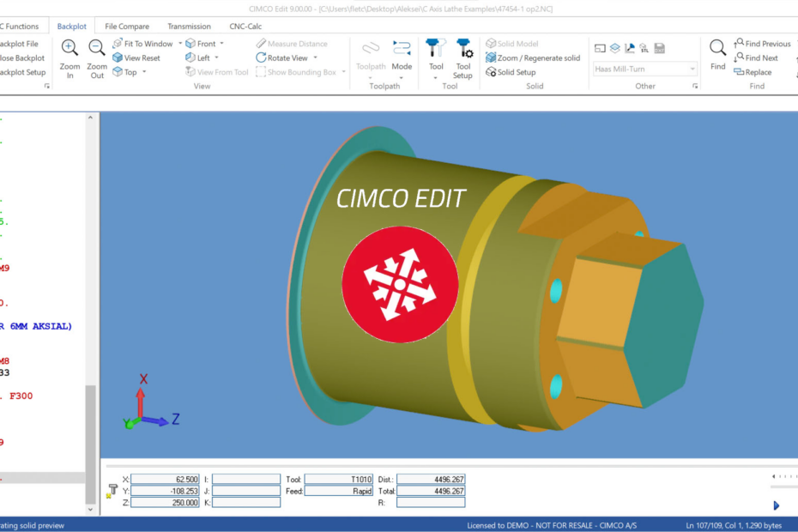Image resolution: width=798 pixels, height=532 pixels.
Task: Open the Toolpath display options
Action: coord(371,58)
